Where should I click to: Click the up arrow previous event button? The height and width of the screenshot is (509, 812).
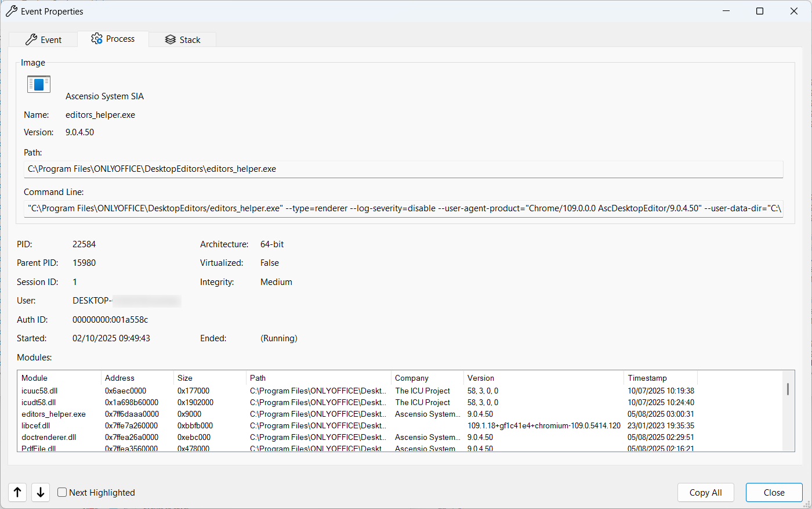[x=17, y=492]
